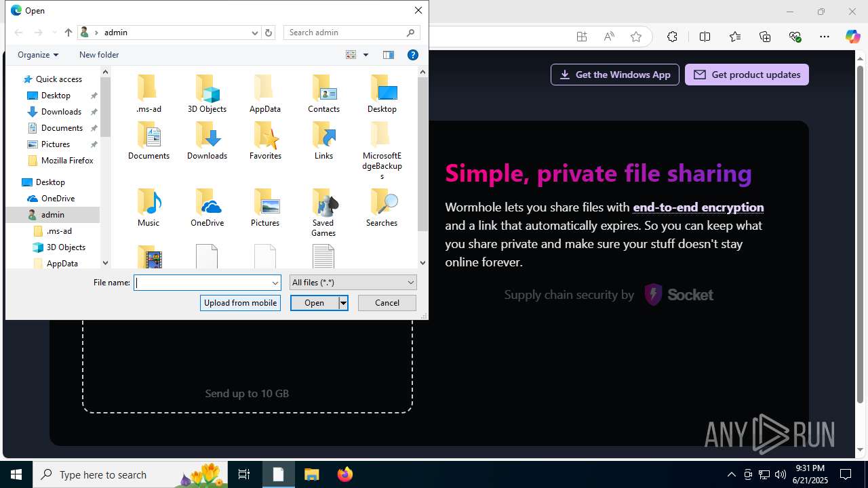The height and width of the screenshot is (488, 868).
Task: Select the Documents folder in file list
Action: pyautogui.click(x=149, y=140)
